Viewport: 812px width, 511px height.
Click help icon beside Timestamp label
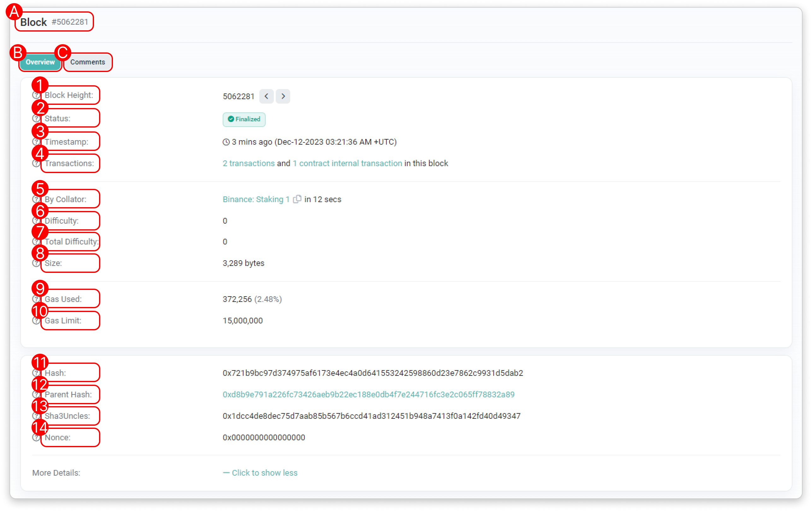pos(36,142)
